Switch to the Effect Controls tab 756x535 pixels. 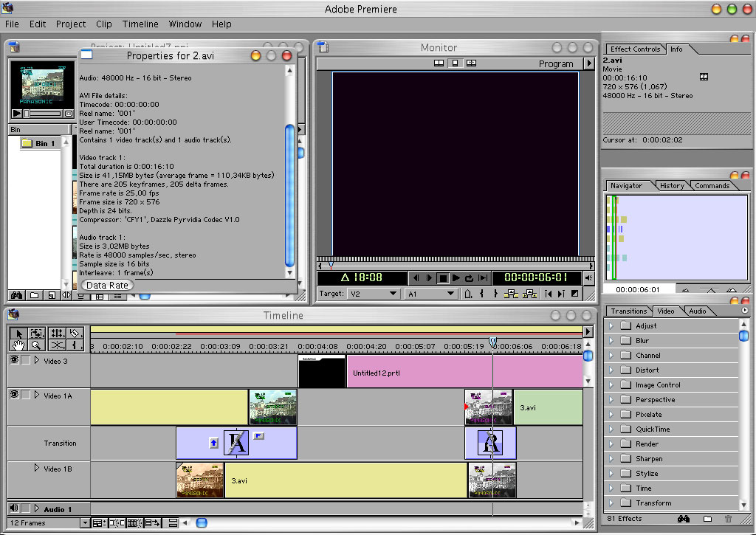pyautogui.click(x=635, y=49)
